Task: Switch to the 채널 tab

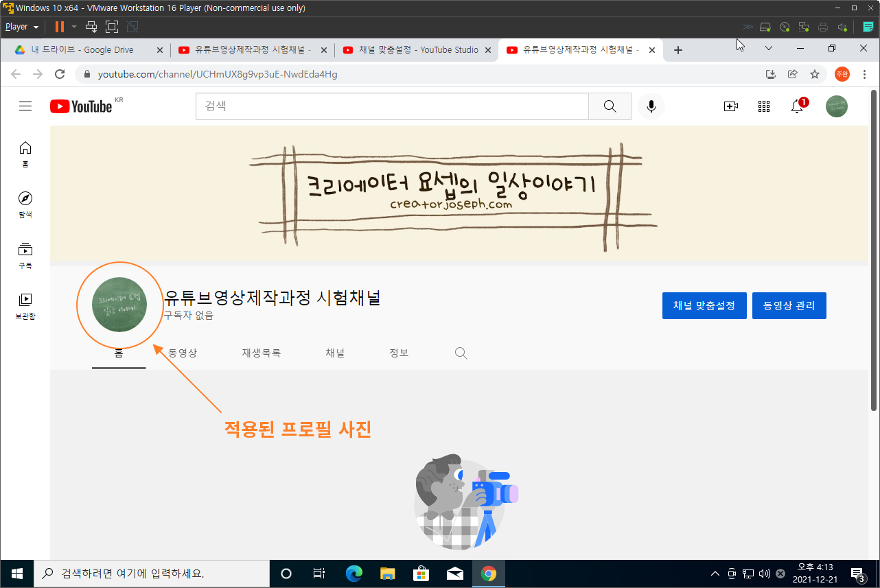Action: tap(335, 353)
